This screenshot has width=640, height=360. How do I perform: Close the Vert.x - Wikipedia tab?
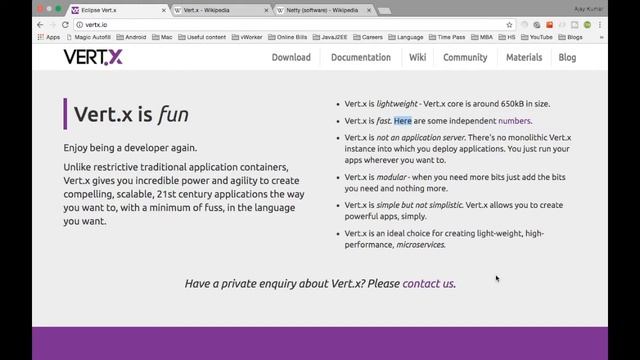(266, 10)
